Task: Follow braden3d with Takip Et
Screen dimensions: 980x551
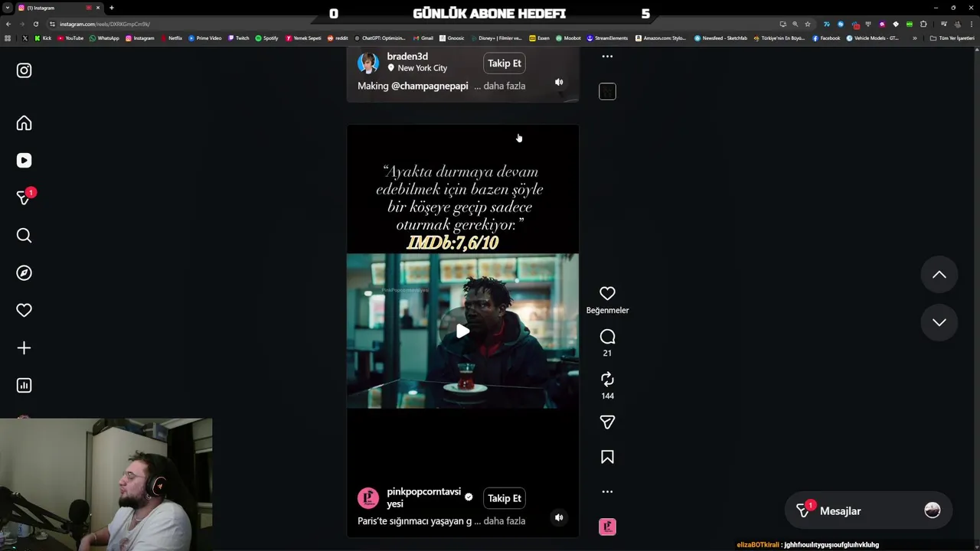Action: click(x=505, y=64)
